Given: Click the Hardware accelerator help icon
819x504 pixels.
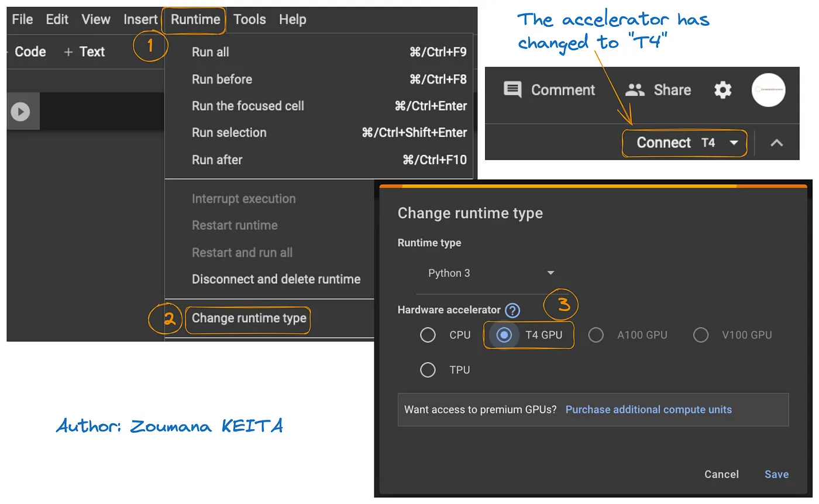Looking at the screenshot, I should 513,310.
